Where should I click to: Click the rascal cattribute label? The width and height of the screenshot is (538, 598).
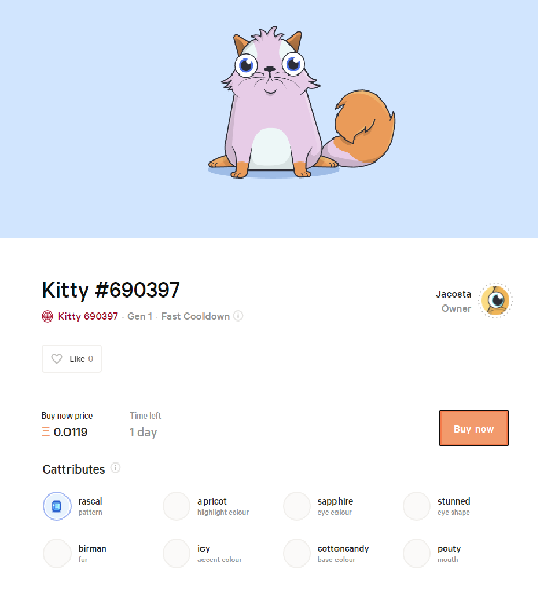(x=90, y=502)
